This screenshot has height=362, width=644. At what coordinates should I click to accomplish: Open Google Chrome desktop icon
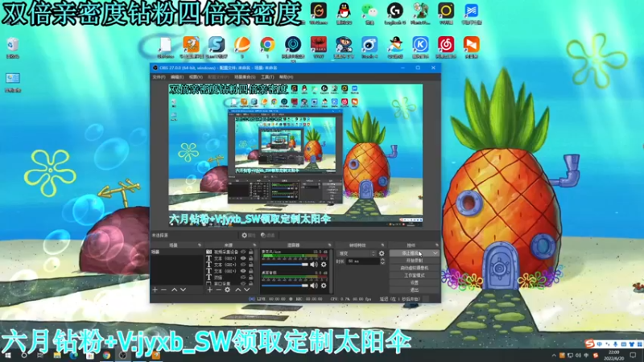coord(267,46)
